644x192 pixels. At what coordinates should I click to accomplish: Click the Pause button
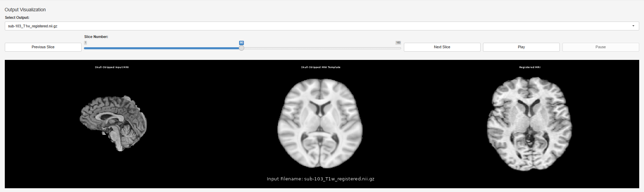click(x=600, y=47)
